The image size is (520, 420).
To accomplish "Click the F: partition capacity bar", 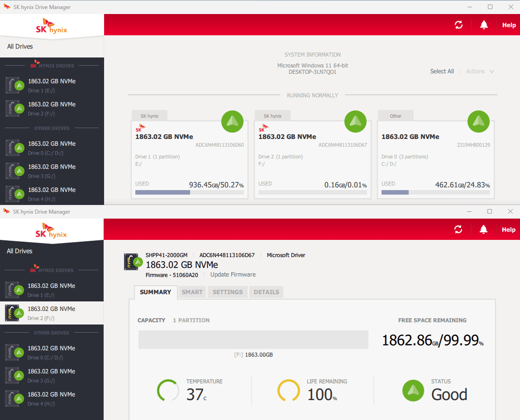I will (253, 340).
